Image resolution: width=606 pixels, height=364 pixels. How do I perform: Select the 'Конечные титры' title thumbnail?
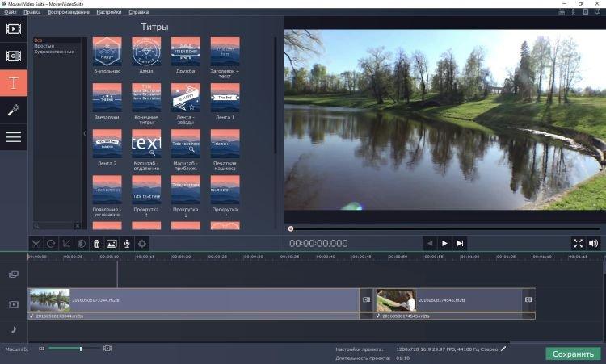[146, 98]
